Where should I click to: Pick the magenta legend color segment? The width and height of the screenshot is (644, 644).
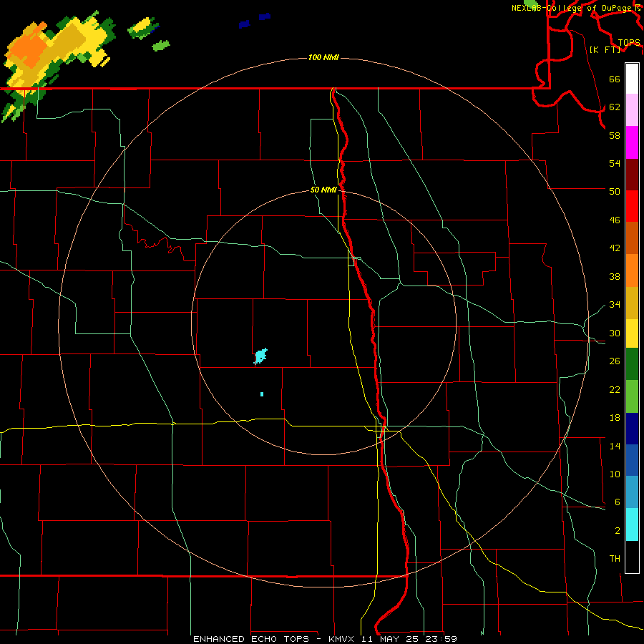click(632, 142)
